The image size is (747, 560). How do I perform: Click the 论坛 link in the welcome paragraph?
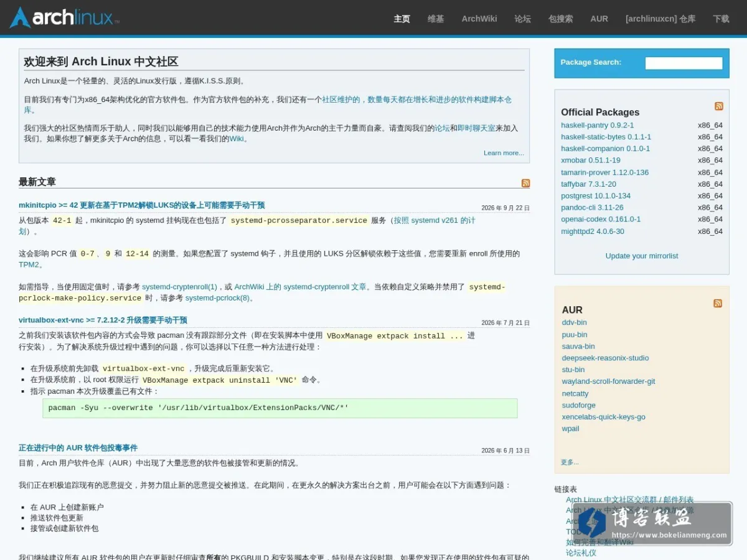[x=442, y=128]
